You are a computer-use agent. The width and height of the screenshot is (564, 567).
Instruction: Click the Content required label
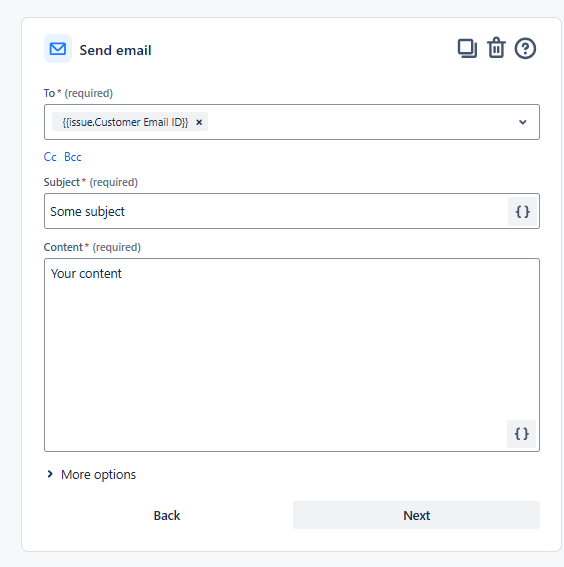point(92,247)
